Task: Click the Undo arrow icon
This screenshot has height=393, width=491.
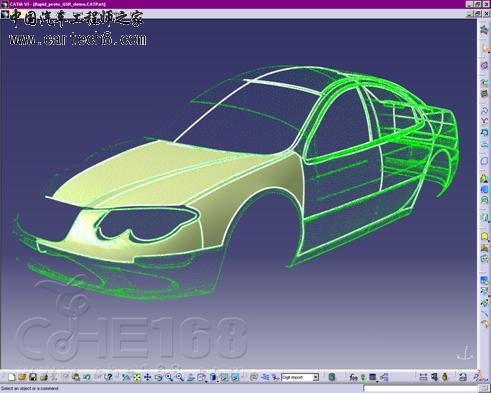Action: 87,377
